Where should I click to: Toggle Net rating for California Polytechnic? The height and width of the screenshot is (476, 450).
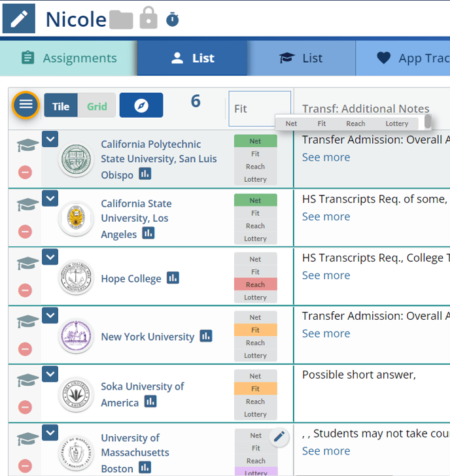tap(255, 141)
